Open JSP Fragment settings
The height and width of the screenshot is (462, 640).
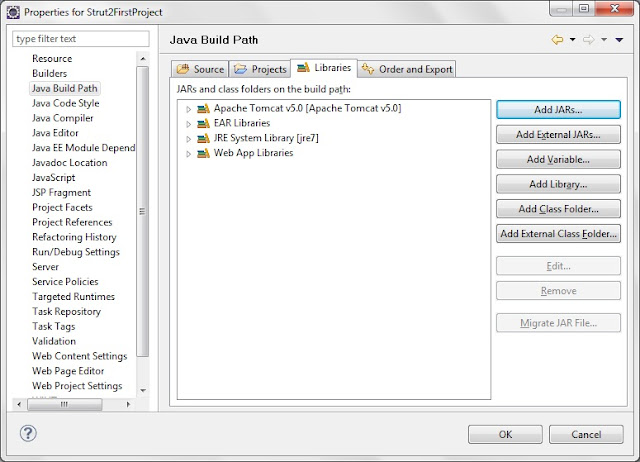(62, 192)
